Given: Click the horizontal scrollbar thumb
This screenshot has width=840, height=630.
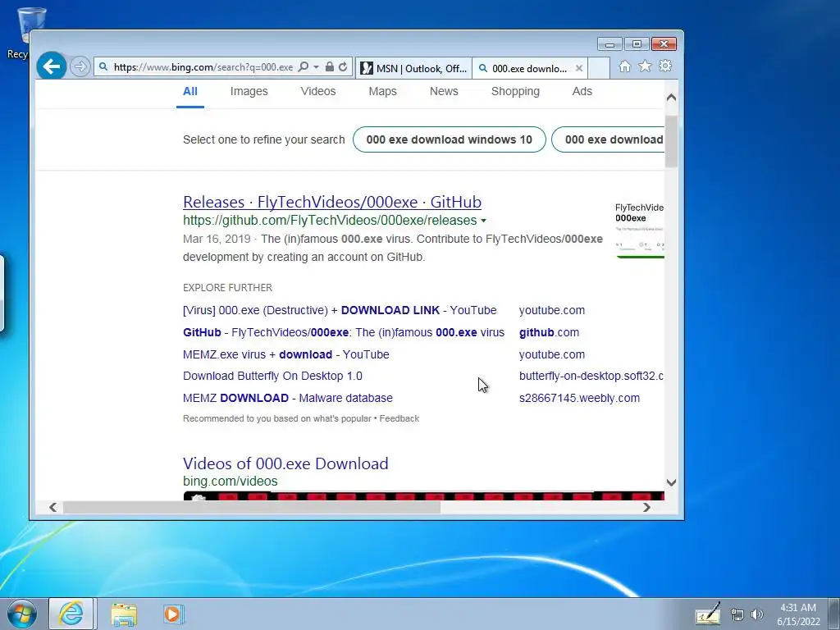Looking at the screenshot, I should pos(252,507).
